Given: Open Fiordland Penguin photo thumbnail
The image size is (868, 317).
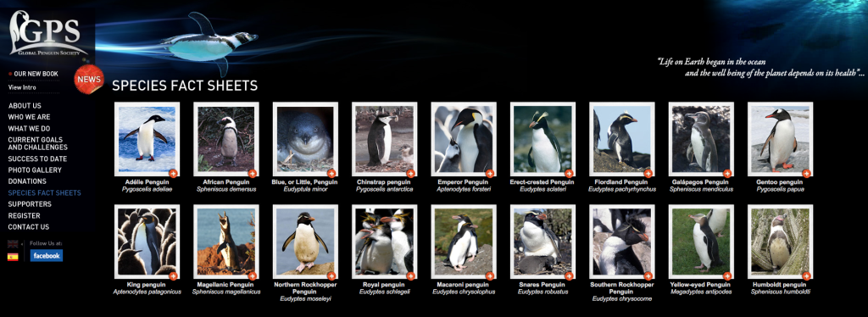Looking at the screenshot, I should (x=621, y=139).
